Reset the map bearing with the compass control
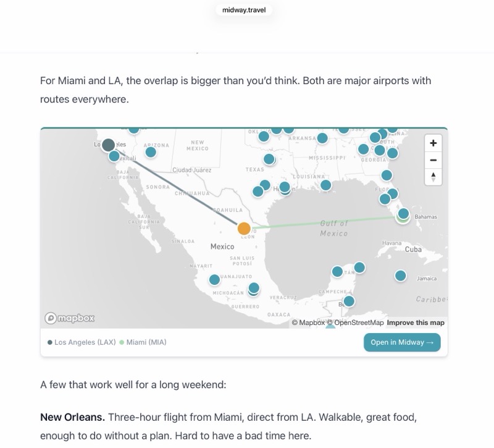494x448 pixels. coord(432,177)
